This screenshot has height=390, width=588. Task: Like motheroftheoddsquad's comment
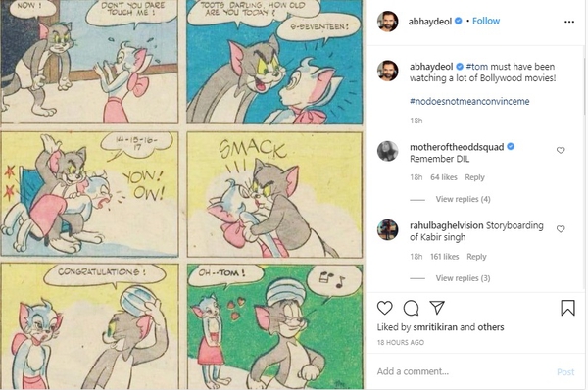click(x=561, y=150)
